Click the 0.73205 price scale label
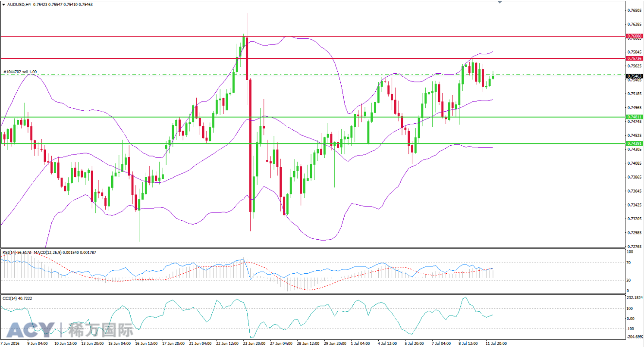The image size is (644, 347). [635, 219]
